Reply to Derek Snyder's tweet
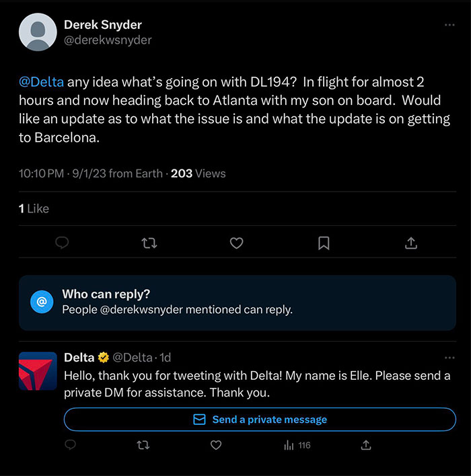The image size is (471, 476). tap(62, 243)
